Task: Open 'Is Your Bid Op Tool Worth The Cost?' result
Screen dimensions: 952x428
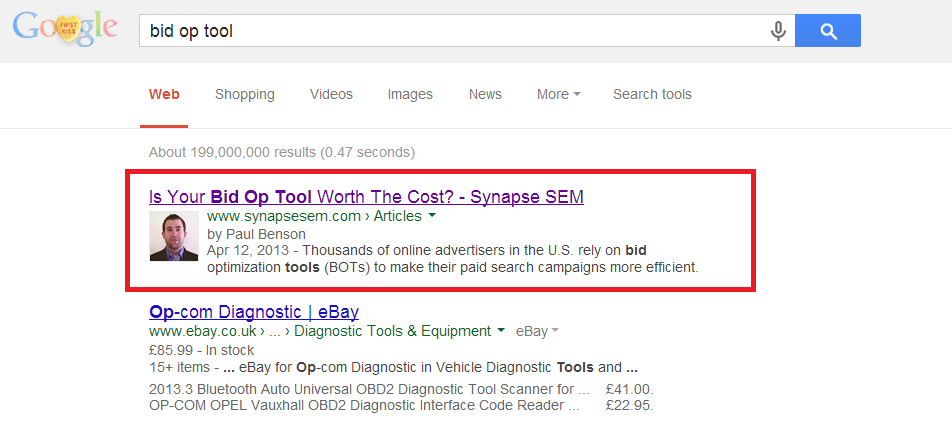Action: pyautogui.click(x=366, y=197)
